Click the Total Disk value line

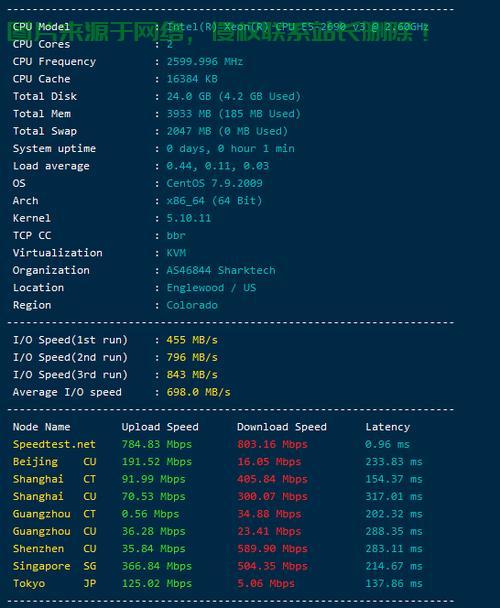point(234,97)
